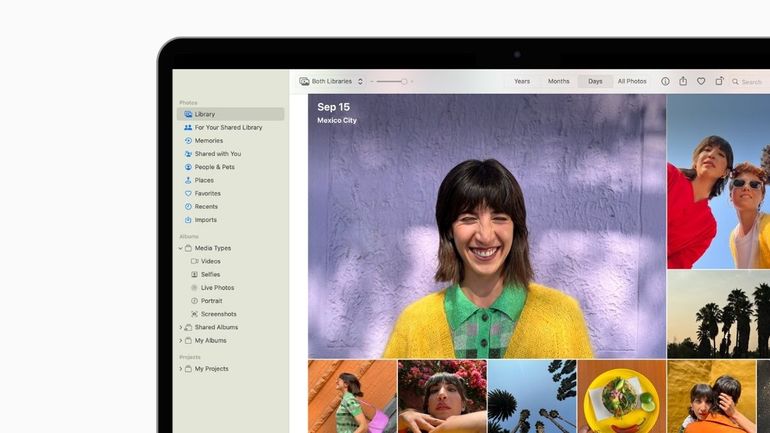Select the Media Types folder icon
The image size is (770, 433).
coord(188,248)
